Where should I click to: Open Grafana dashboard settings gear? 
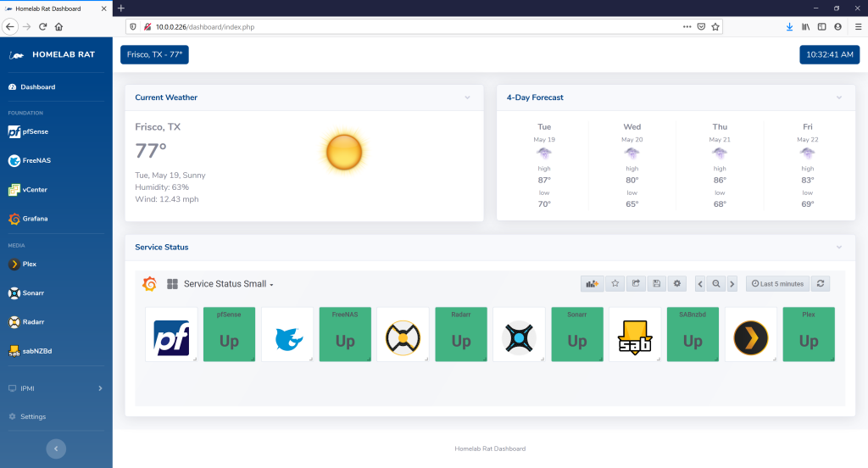click(x=677, y=283)
